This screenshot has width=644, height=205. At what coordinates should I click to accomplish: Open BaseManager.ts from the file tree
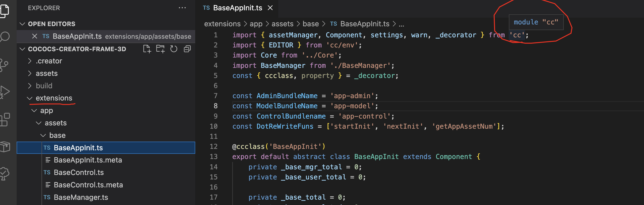coord(81,197)
